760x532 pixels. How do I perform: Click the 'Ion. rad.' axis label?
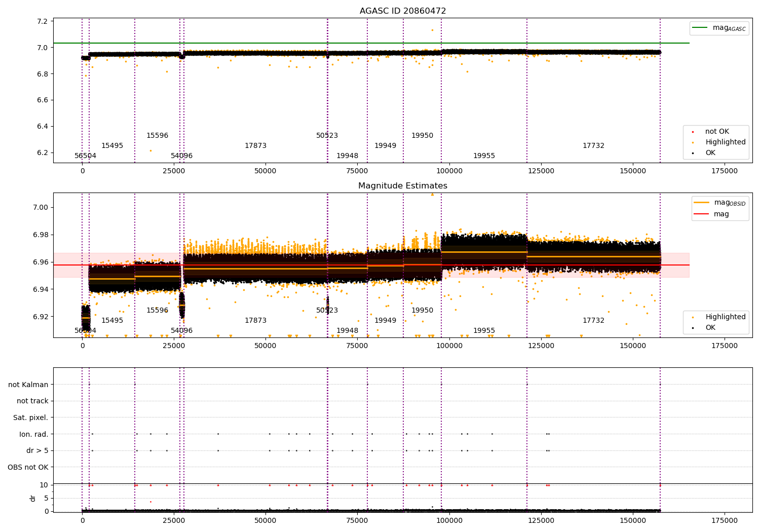tap(34, 434)
